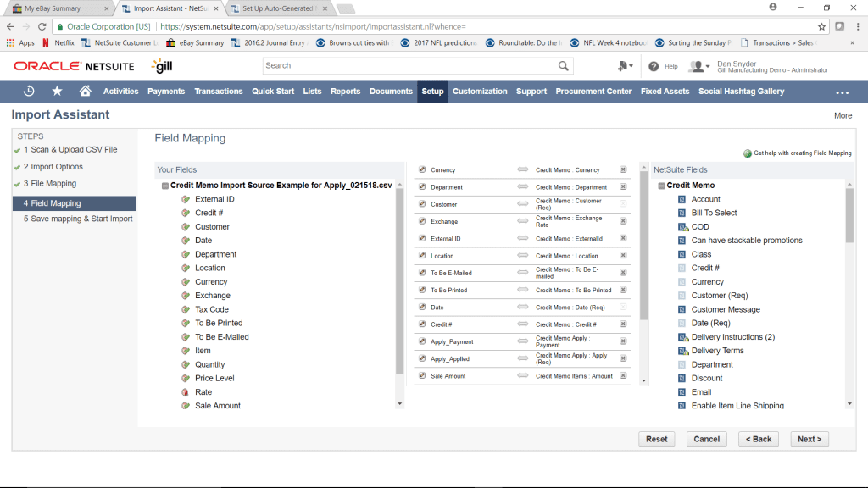Click into the global Search field
The height and width of the screenshot is (488, 868).
pos(409,66)
